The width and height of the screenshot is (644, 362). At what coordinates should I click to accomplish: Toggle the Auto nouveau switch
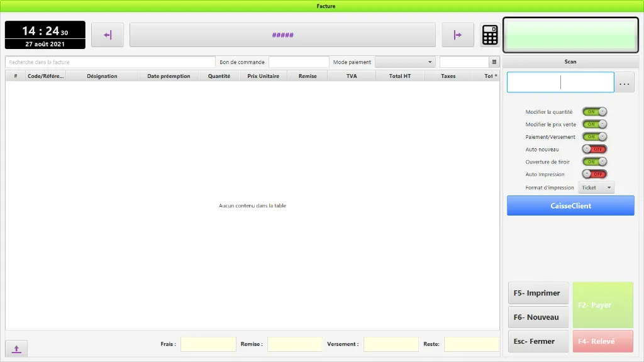click(592, 149)
